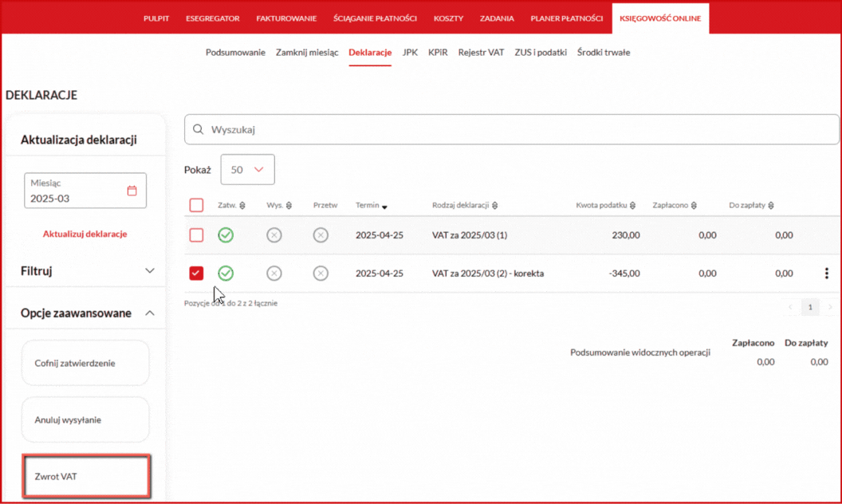The width and height of the screenshot is (842, 504).
Task: Open the Pokaż 50 rows dropdown
Action: click(247, 170)
